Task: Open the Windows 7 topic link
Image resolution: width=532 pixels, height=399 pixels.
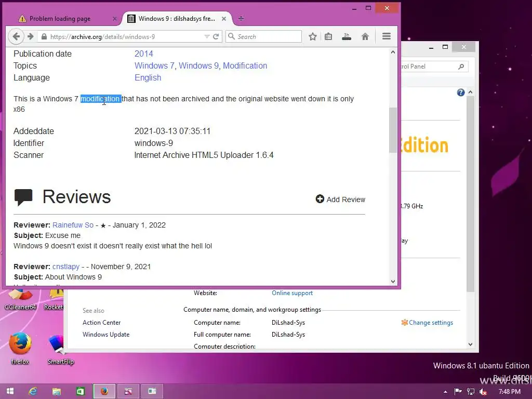Action: point(154,65)
